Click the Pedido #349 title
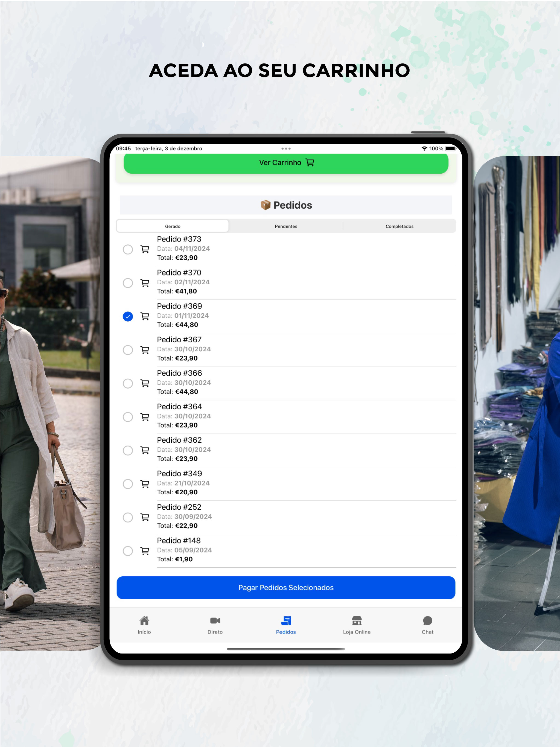The image size is (560, 747). 179,474
